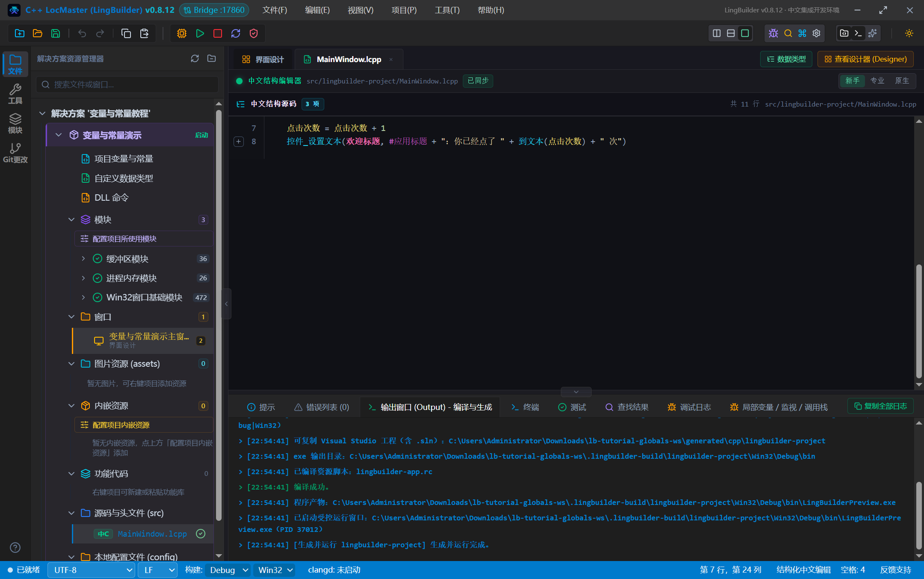Click the new project toolbar icon
The height and width of the screenshot is (579, 924).
[x=20, y=33]
